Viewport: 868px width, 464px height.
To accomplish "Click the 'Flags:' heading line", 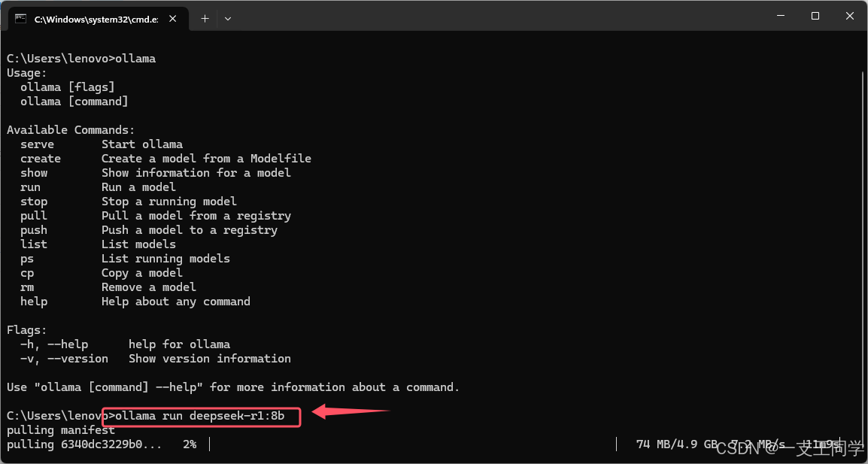I will [x=27, y=331].
